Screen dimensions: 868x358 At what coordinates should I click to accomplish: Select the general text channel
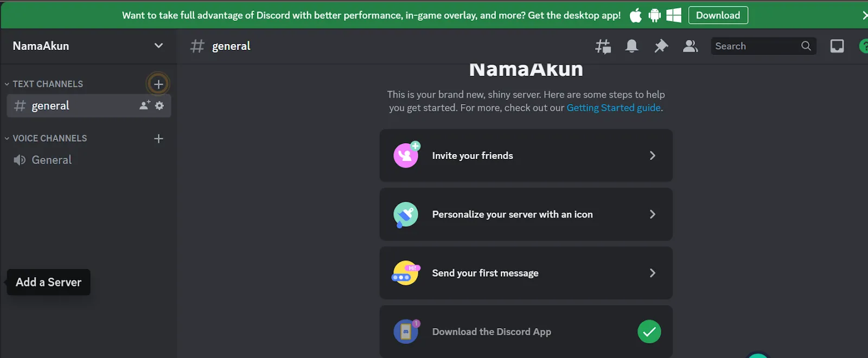(50, 106)
